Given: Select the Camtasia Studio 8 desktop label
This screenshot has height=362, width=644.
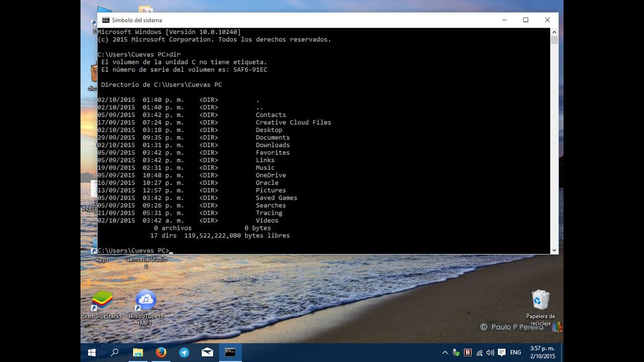Looking at the screenshot, I should tap(146, 262).
